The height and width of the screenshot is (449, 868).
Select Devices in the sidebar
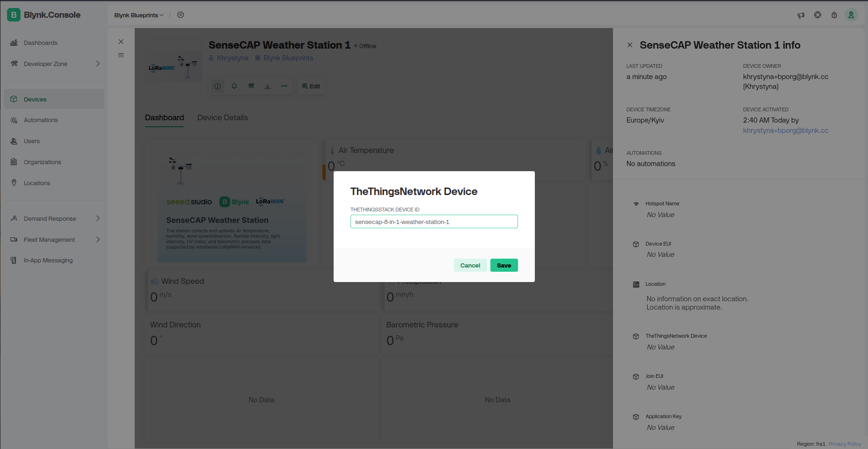54,99
